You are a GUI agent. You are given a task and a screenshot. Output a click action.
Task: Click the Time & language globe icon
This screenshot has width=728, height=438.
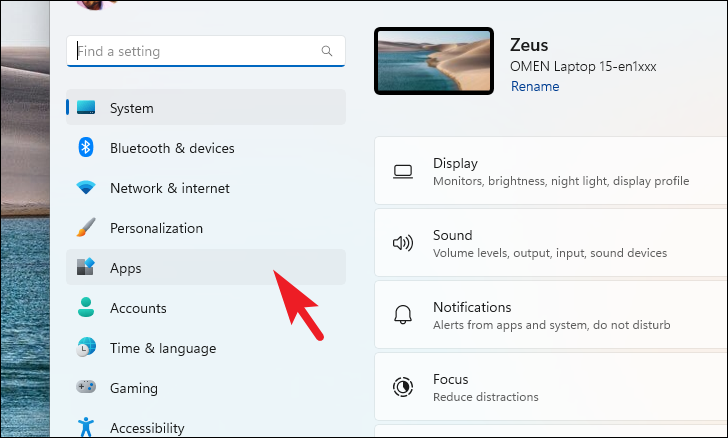tap(86, 347)
